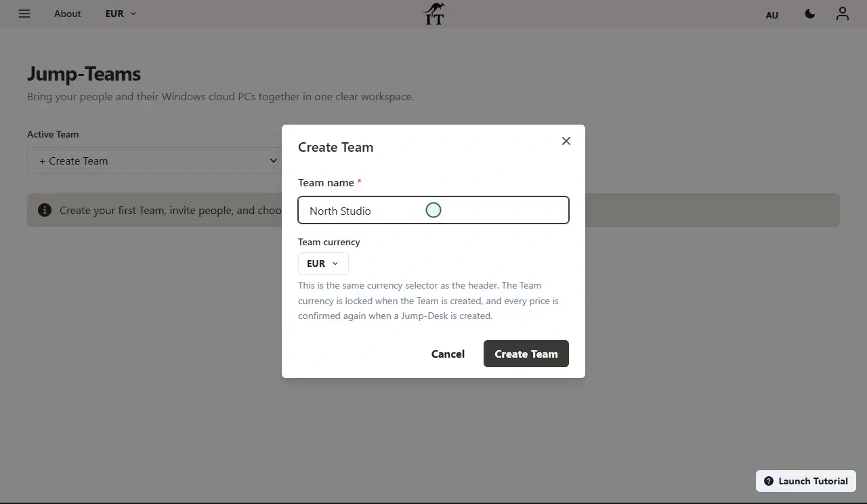Open the user account icon
Image resolution: width=867 pixels, height=504 pixels.
click(x=843, y=14)
